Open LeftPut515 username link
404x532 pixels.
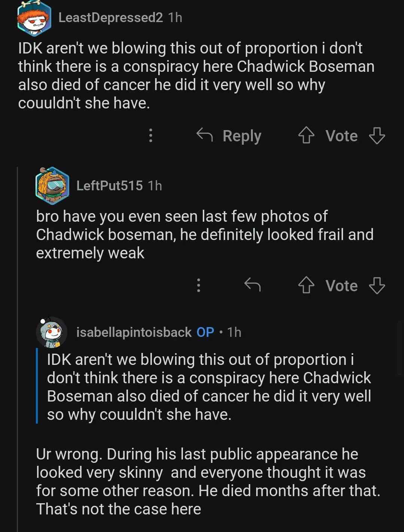point(109,186)
